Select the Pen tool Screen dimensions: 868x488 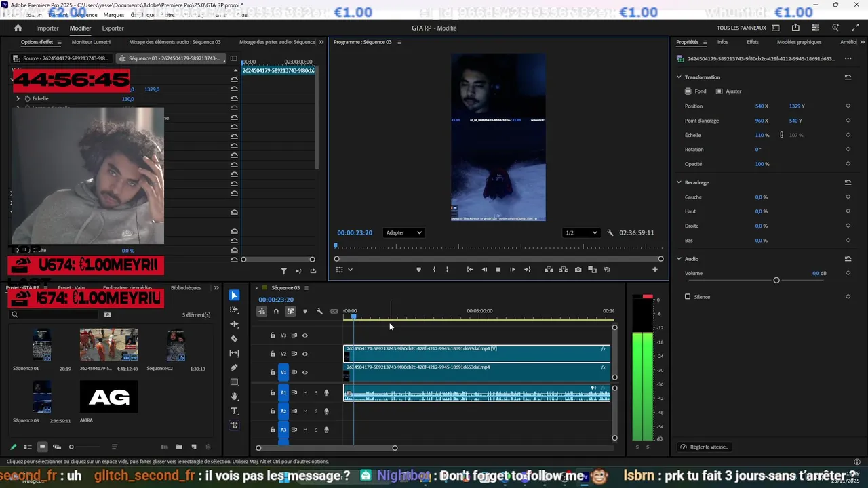tap(234, 367)
